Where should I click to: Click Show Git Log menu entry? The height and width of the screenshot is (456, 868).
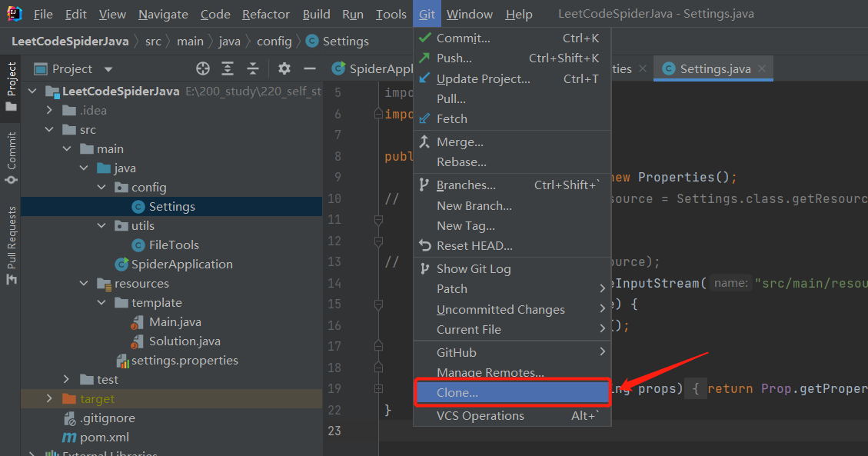474,269
